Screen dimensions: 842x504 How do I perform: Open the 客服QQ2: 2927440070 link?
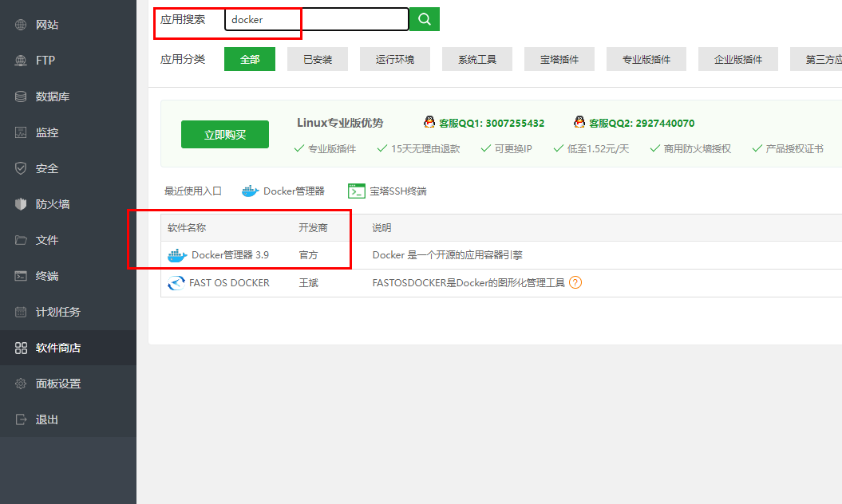point(641,123)
